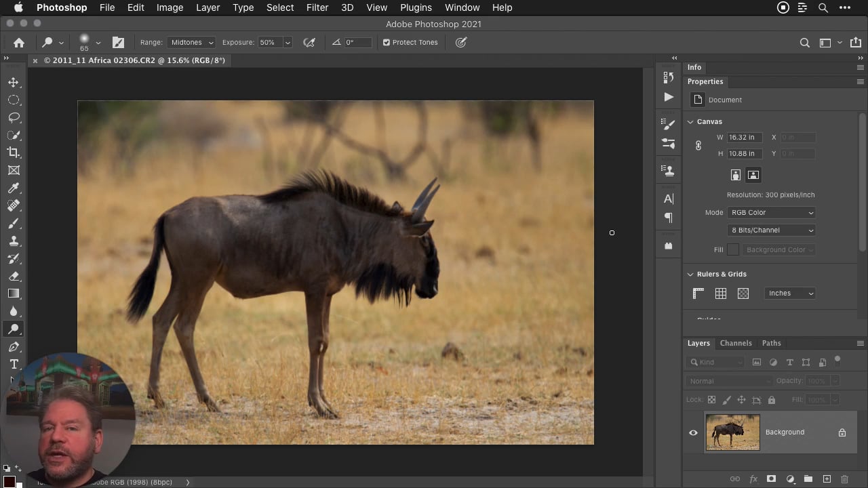Select the Elliptical Marquee tool
This screenshot has width=868, height=488.
tap(14, 100)
